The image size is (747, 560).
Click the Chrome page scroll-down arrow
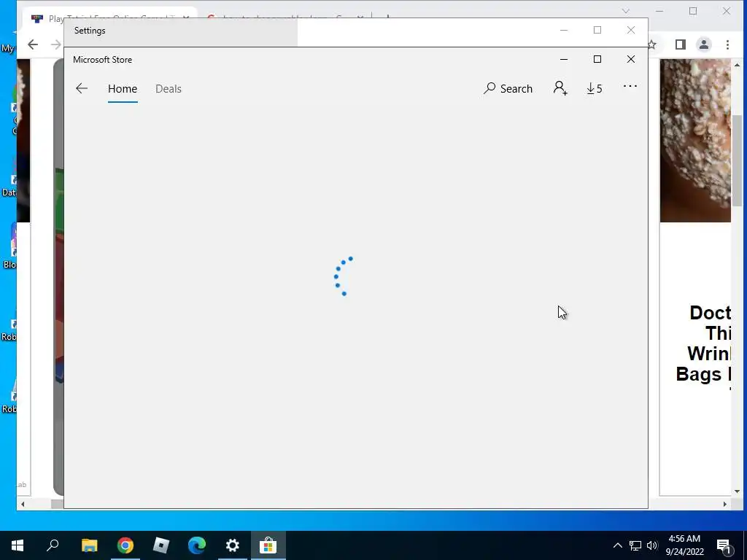click(x=737, y=491)
